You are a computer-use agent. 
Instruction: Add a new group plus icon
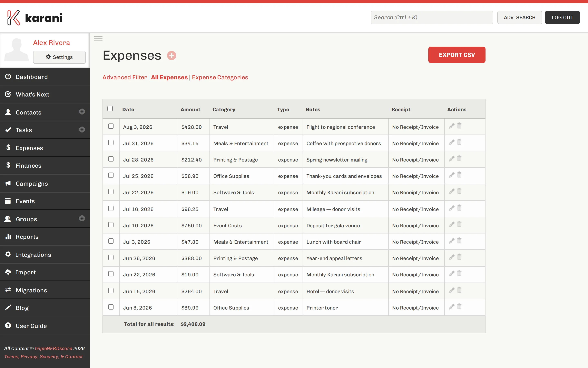point(82,218)
